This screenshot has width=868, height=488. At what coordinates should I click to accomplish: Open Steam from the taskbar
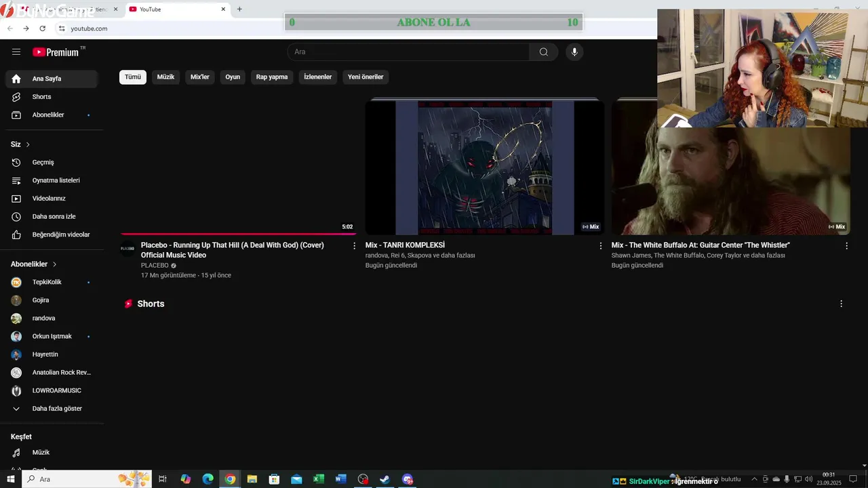click(384, 479)
